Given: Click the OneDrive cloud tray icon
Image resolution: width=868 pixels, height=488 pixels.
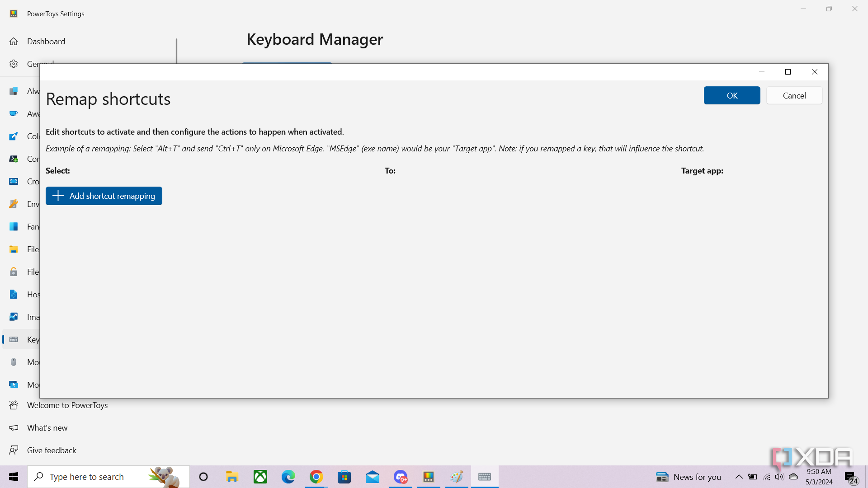Looking at the screenshot, I should click(793, 477).
